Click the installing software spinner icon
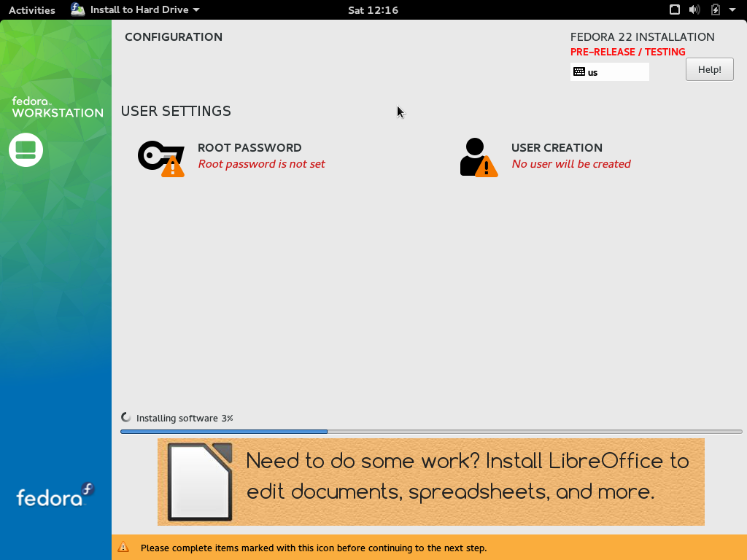 pos(125,418)
